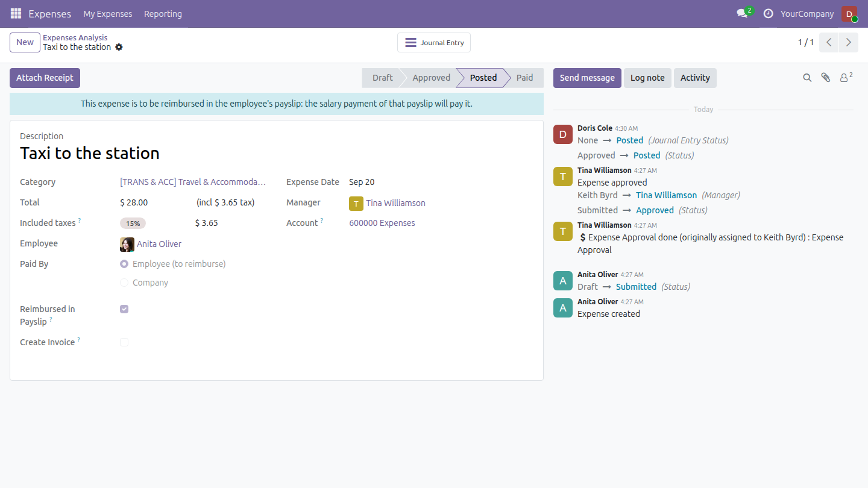Open the YourCompany company switcher

[x=807, y=14]
